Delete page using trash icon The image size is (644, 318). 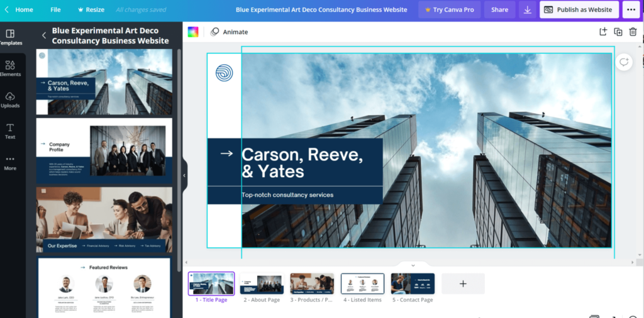tap(633, 32)
